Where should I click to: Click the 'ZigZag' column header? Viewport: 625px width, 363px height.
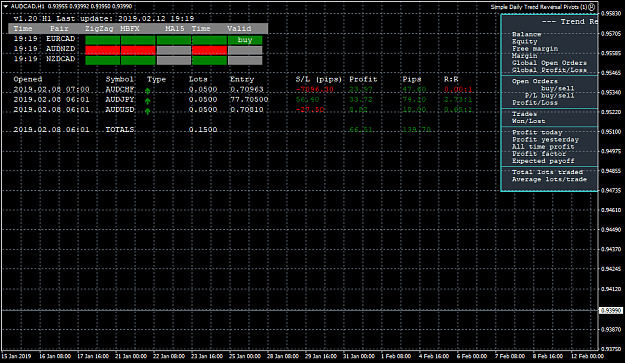click(x=99, y=29)
